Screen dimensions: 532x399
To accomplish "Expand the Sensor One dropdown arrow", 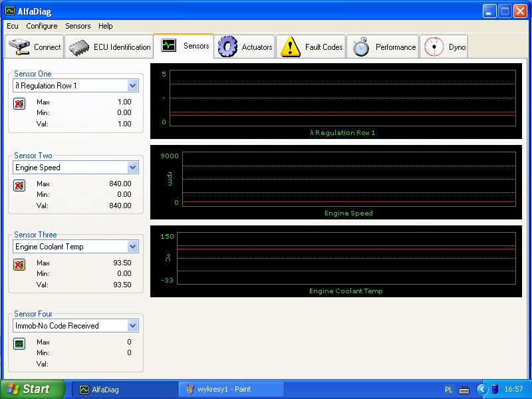I will (132, 86).
